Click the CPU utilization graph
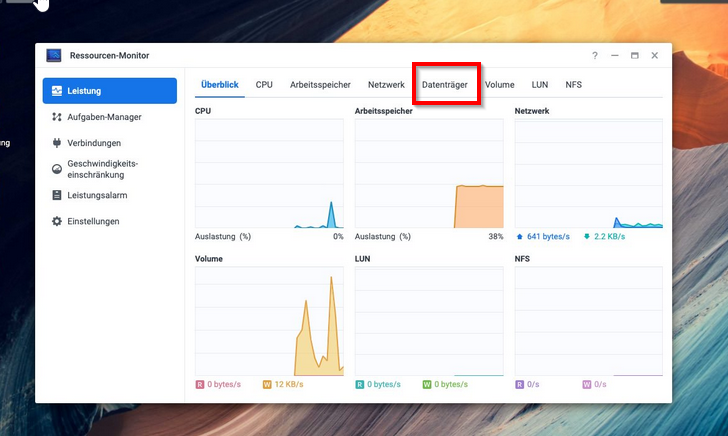This screenshot has height=436, width=728. 269,173
